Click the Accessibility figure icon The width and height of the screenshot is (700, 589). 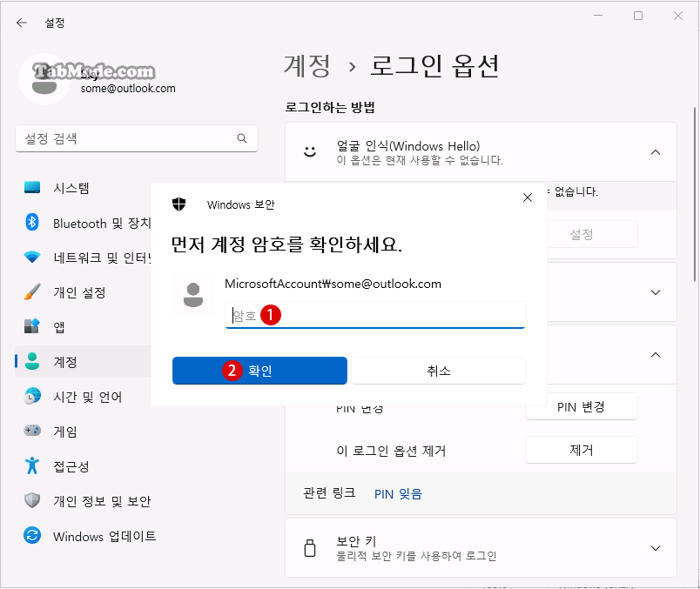tap(32, 465)
